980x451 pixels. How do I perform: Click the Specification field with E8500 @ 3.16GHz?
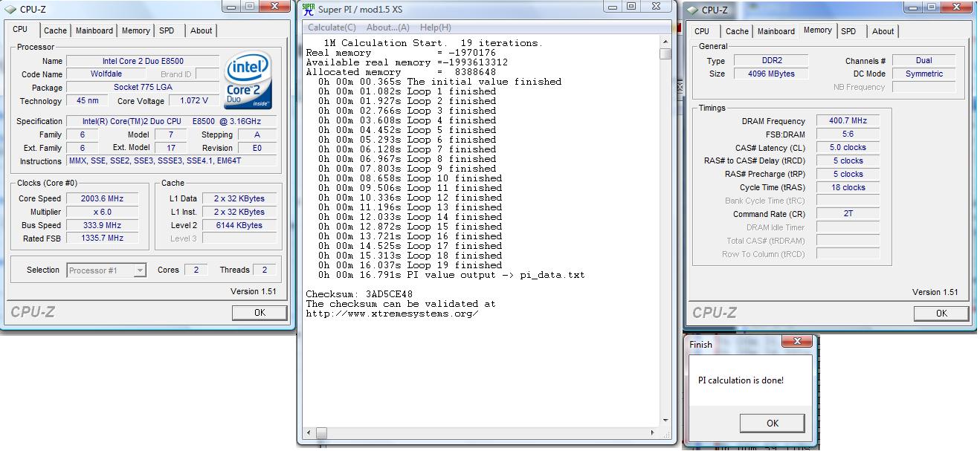tap(171, 121)
